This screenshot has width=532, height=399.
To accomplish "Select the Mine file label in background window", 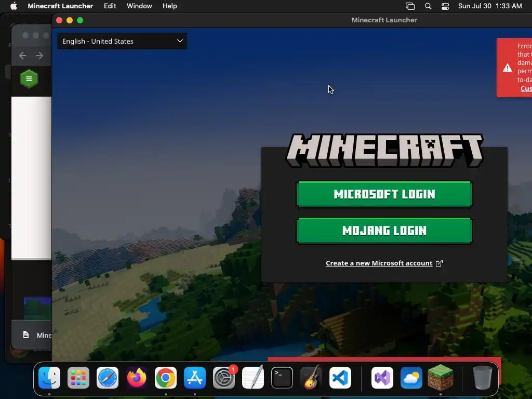I will [44, 335].
